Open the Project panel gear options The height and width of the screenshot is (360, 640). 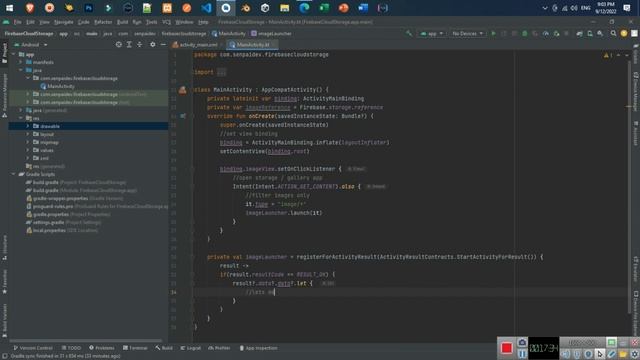pos(153,44)
